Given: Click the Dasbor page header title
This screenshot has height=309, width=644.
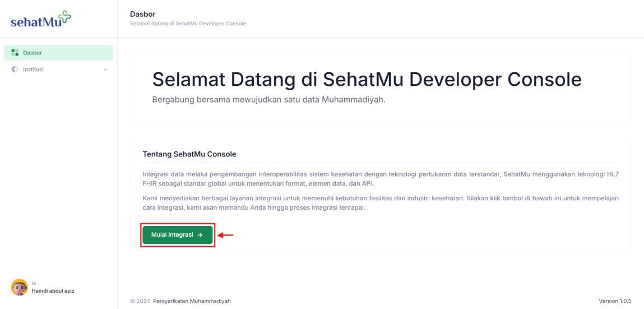Looking at the screenshot, I should (x=142, y=15).
